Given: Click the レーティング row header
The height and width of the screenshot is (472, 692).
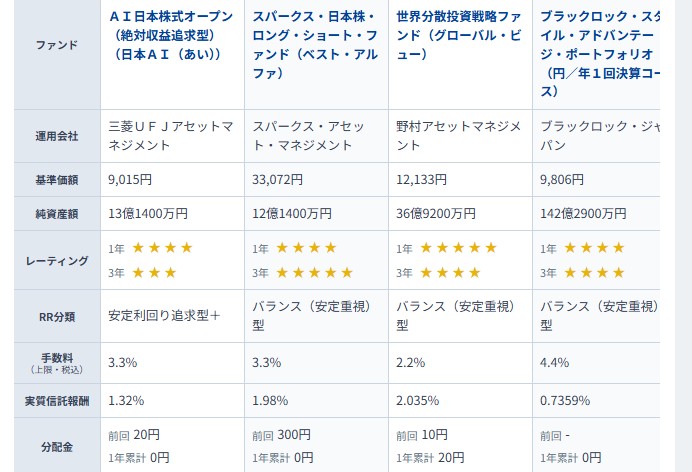Looking at the screenshot, I should (50, 260).
